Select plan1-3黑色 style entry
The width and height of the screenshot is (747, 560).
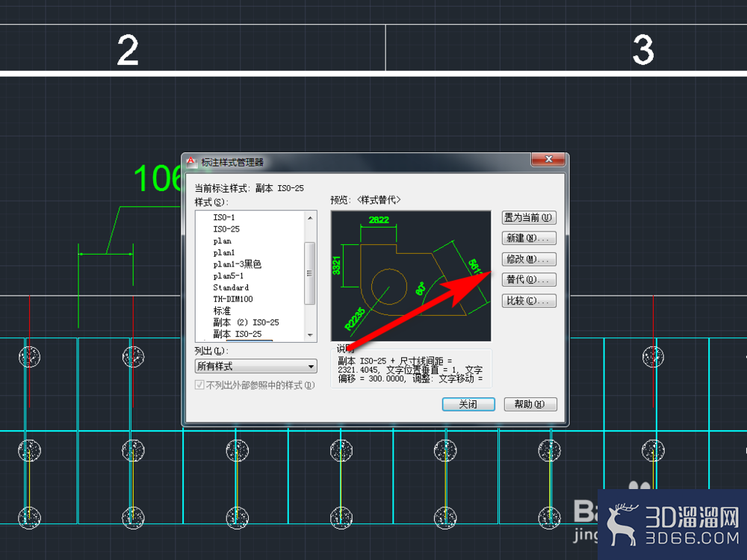(238, 264)
